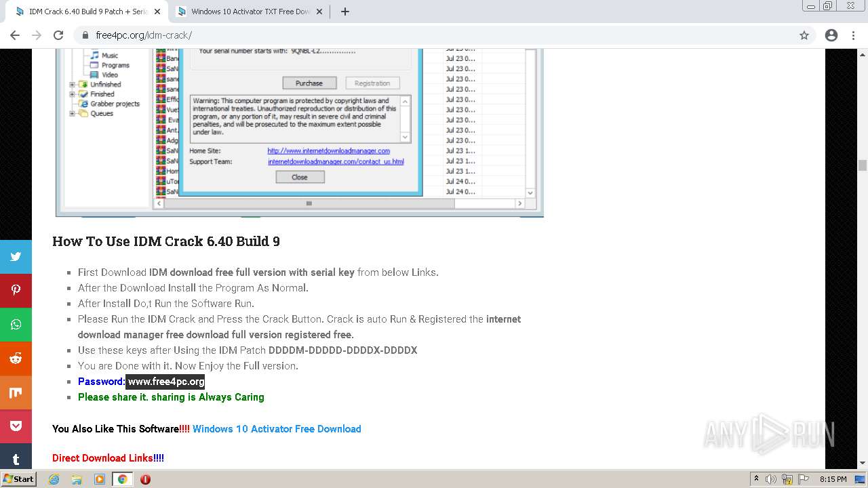868x488 pixels.
Task: Click the taskbar clock showing 8:15 PM
Action: [x=833, y=479]
